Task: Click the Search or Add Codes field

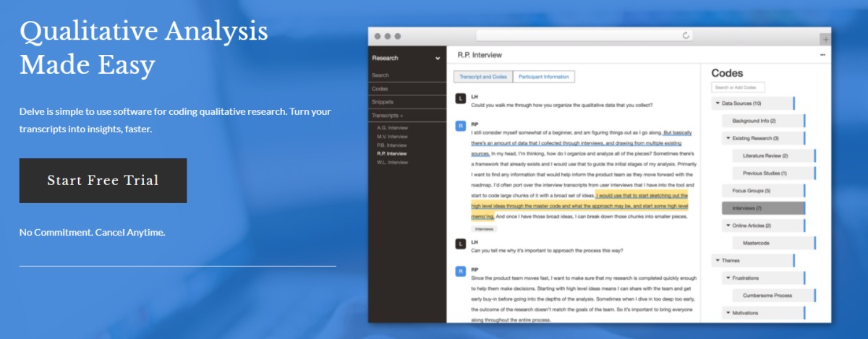Action: 738,87
